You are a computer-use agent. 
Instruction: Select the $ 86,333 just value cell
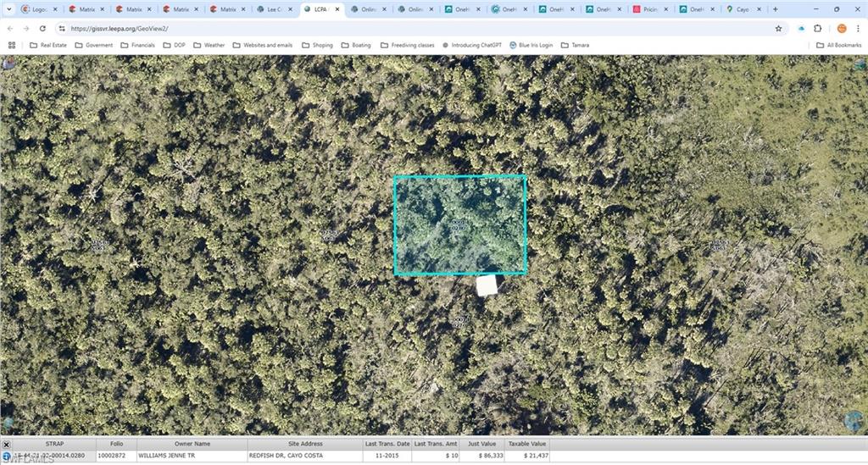click(482, 456)
